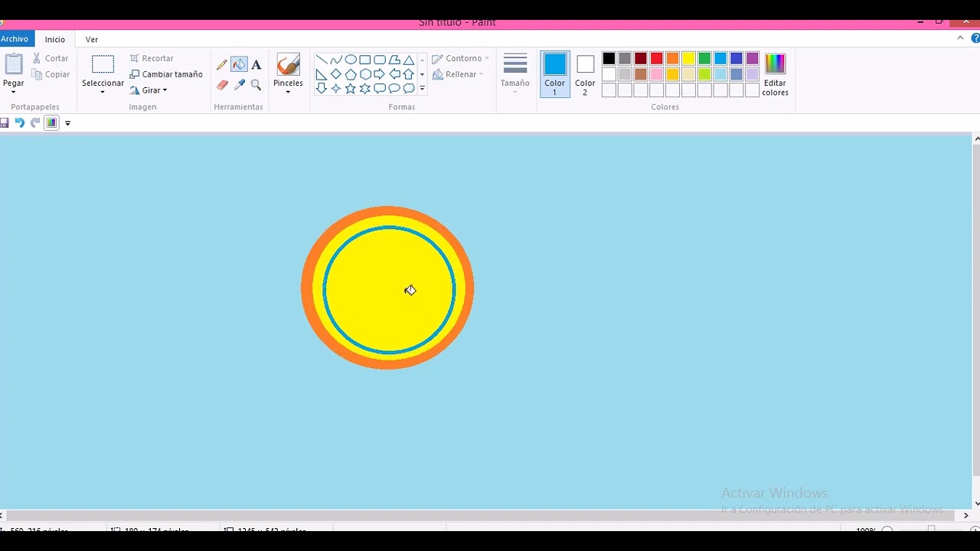Choose the Diamond shape

pos(336,74)
